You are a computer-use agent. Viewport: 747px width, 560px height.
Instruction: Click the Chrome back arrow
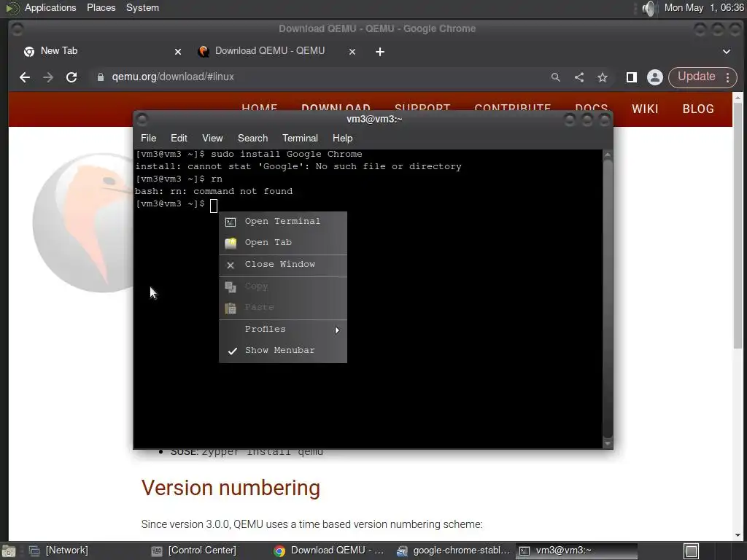(25, 77)
